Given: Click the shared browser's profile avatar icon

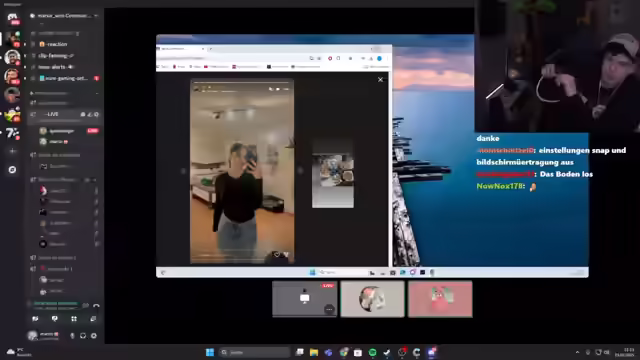Looking at the screenshot, I should (x=379, y=59).
